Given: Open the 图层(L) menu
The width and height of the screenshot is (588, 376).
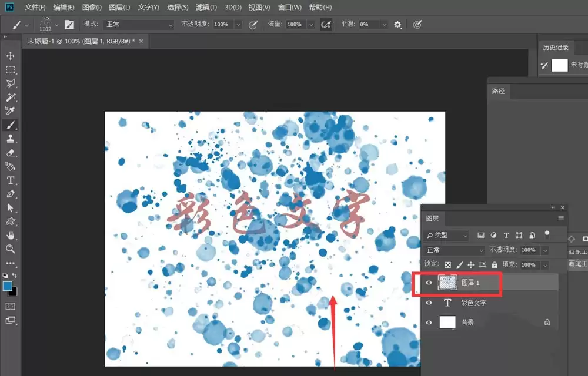Looking at the screenshot, I should coord(119,8).
